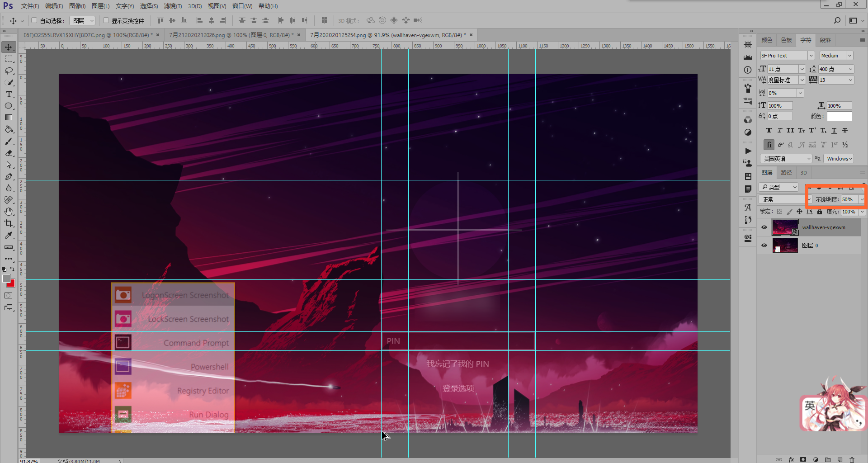Image resolution: width=868 pixels, height=463 pixels.
Task: Add a layer mask
Action: [803, 459]
